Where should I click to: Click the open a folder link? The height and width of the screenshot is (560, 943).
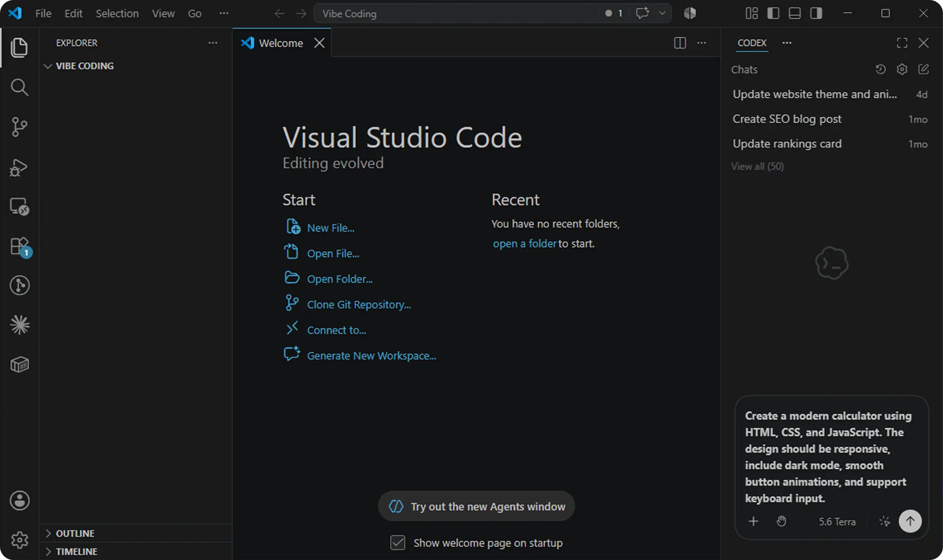tap(524, 244)
